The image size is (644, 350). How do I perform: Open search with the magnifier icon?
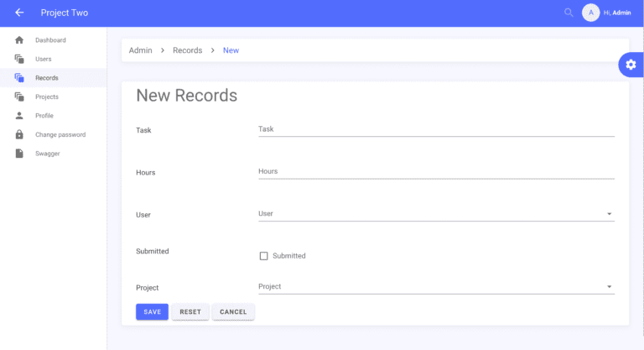(x=569, y=13)
